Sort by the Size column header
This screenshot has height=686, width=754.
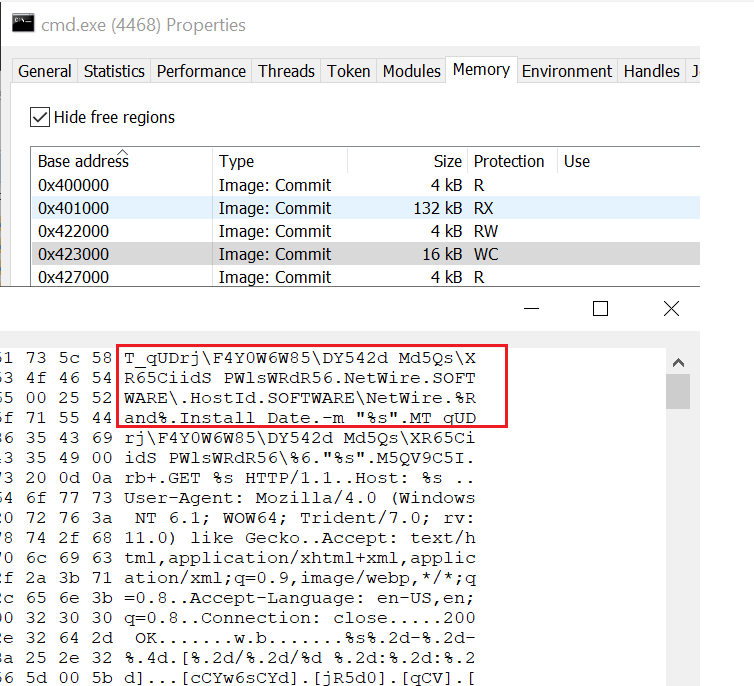(407, 161)
